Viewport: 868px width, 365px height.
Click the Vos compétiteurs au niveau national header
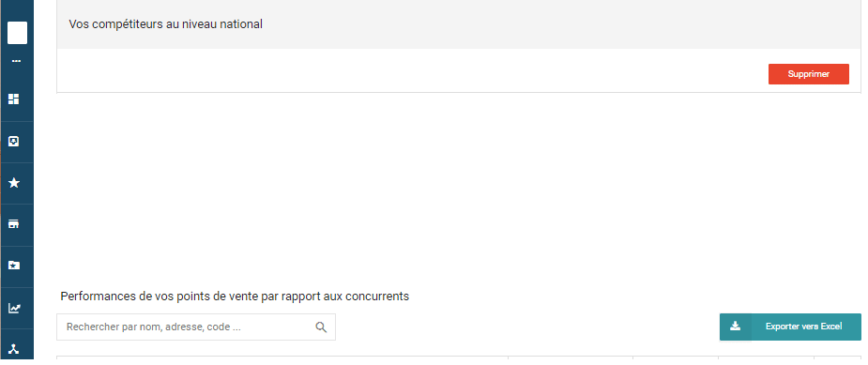[165, 24]
